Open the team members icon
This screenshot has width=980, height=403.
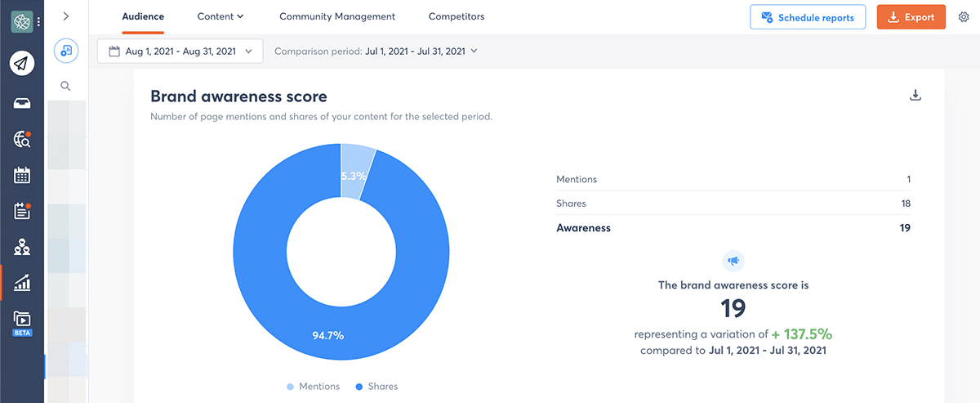click(x=22, y=247)
